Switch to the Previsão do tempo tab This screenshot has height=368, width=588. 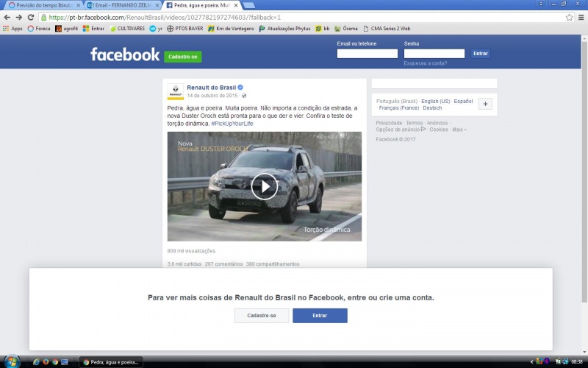tap(43, 5)
